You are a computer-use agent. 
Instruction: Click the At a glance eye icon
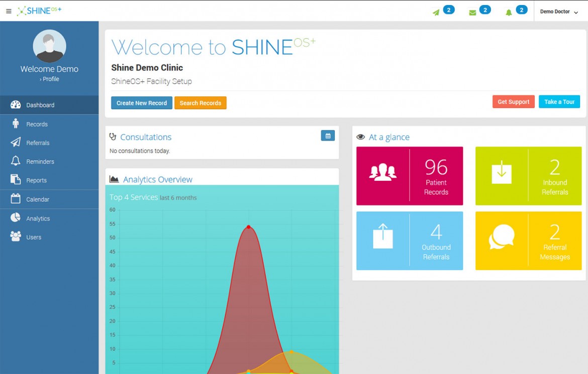360,137
